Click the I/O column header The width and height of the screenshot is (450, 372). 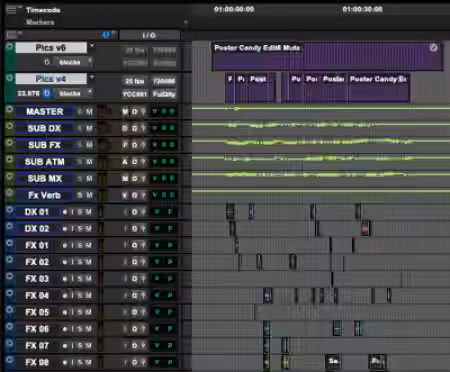pyautogui.click(x=149, y=35)
